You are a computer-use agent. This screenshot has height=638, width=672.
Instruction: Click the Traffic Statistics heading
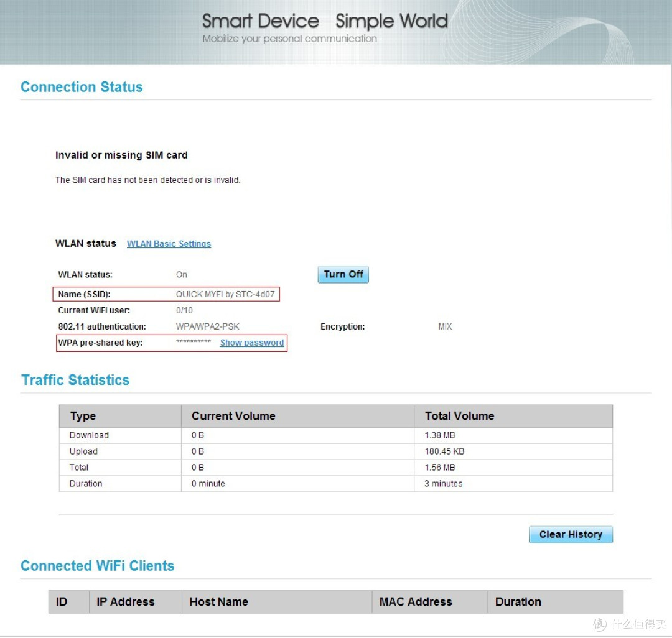(75, 380)
